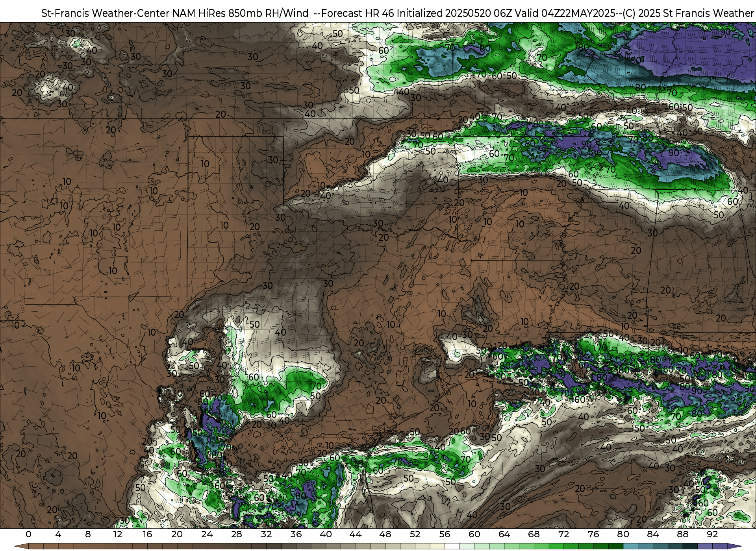Select the teal-blue colorbar segment under 80
This screenshot has width=756, height=551.
tap(630, 547)
